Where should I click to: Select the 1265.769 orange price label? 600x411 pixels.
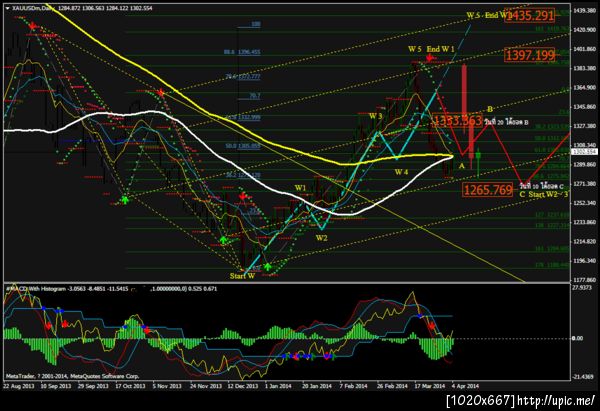point(488,189)
